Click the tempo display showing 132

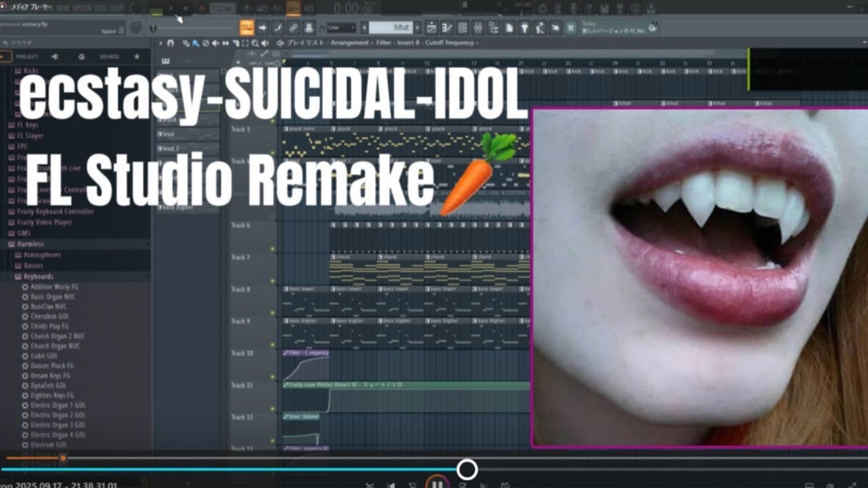pyautogui.click(x=222, y=8)
